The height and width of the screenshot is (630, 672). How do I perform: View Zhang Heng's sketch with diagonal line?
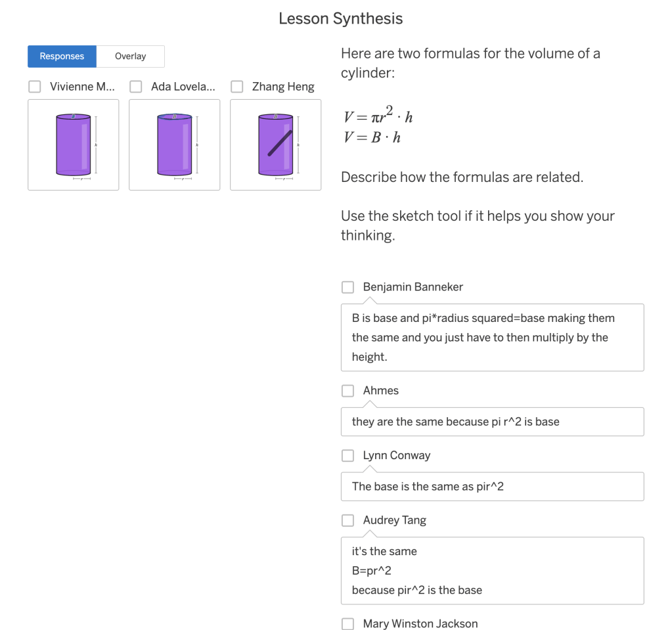tap(275, 145)
